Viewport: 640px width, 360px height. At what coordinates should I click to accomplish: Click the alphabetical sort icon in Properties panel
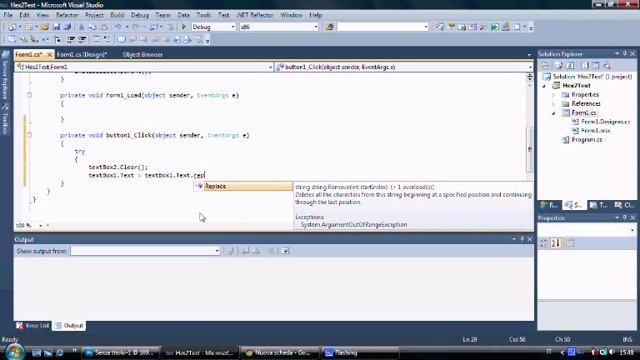click(x=556, y=243)
